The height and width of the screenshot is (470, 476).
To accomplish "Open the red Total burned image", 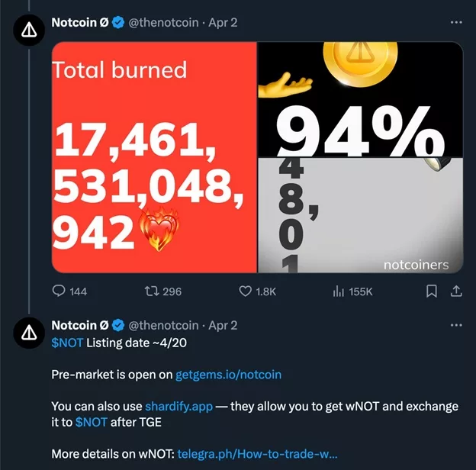I will coord(154,157).
